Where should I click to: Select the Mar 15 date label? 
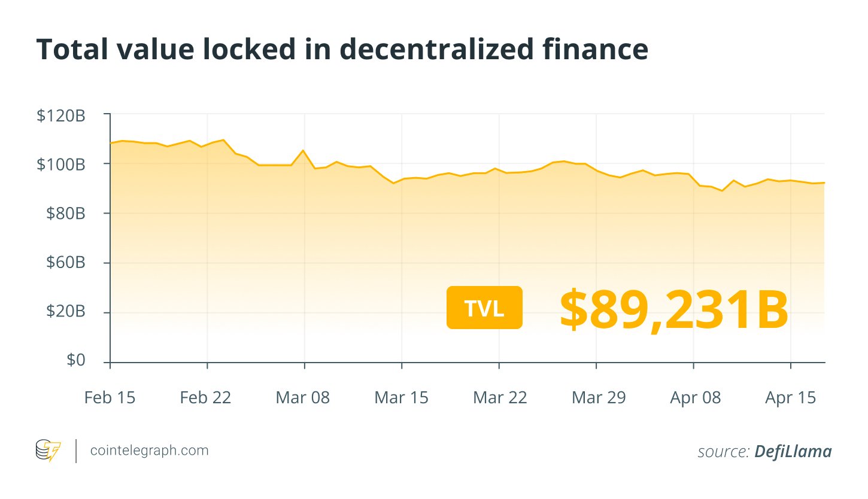(x=401, y=397)
